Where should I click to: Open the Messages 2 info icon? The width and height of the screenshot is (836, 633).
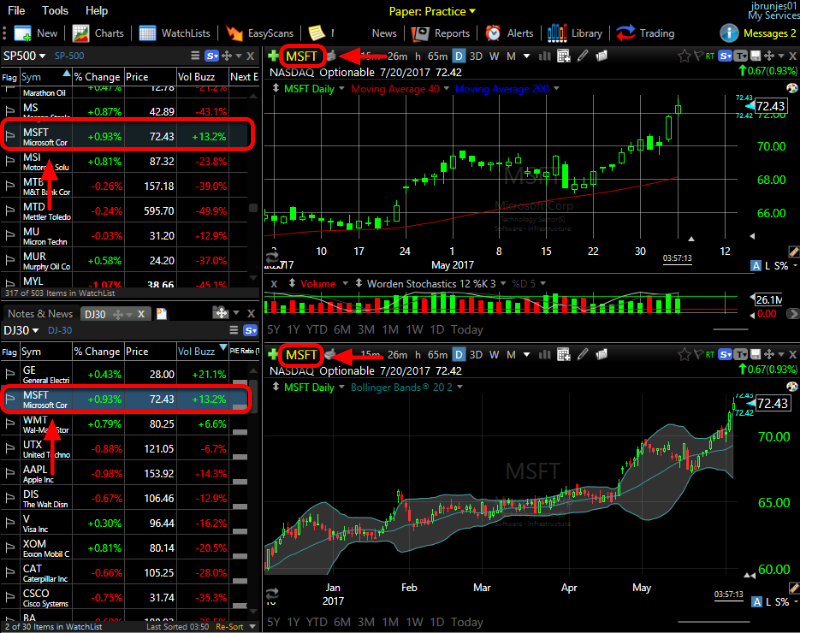click(x=729, y=33)
